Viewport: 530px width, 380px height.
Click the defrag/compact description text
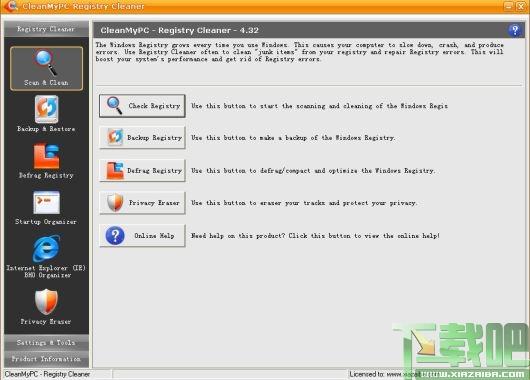coord(313,170)
